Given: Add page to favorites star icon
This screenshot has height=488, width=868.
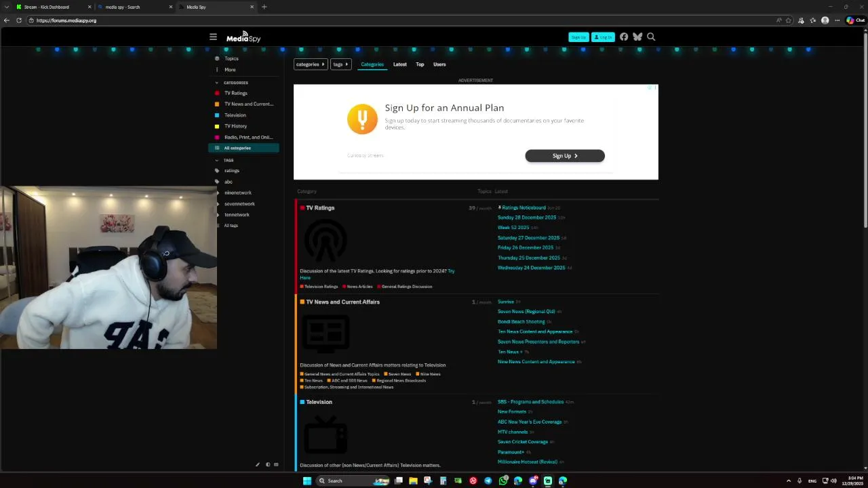Looking at the screenshot, I should (789, 20).
